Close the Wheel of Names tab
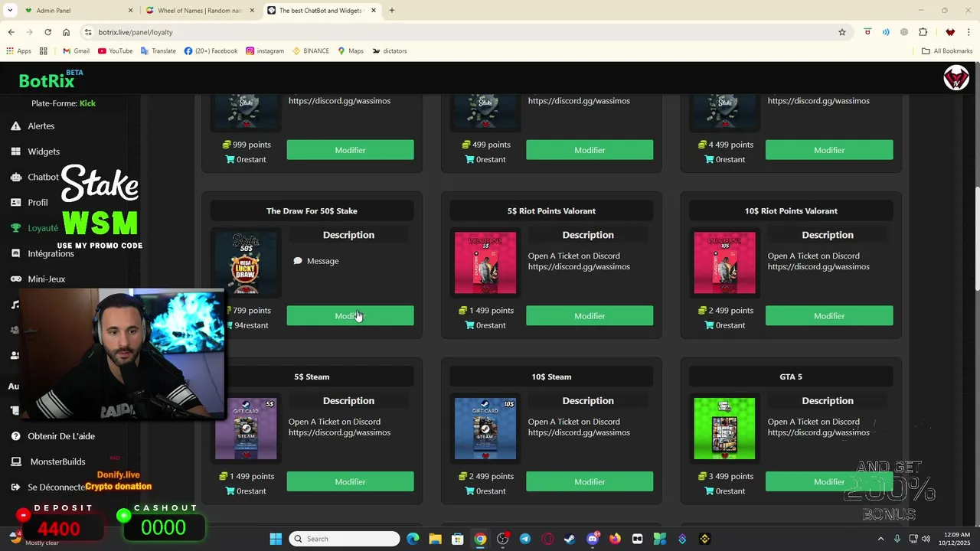The width and height of the screenshot is (980, 551). 252,11
